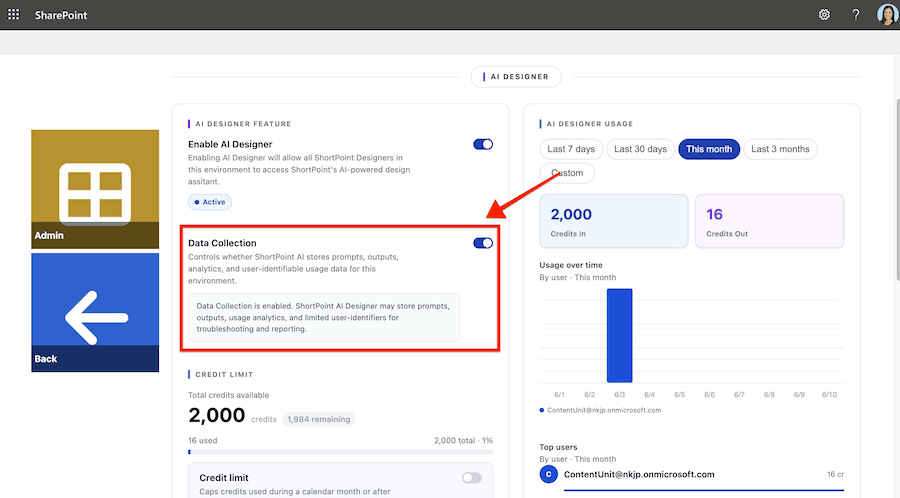900x498 pixels.
Task: Open the app launcher waffle icon
Action: coord(13,14)
